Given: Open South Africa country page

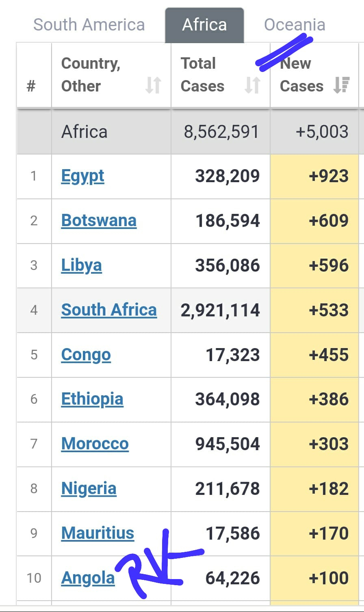Looking at the screenshot, I should [109, 310].
